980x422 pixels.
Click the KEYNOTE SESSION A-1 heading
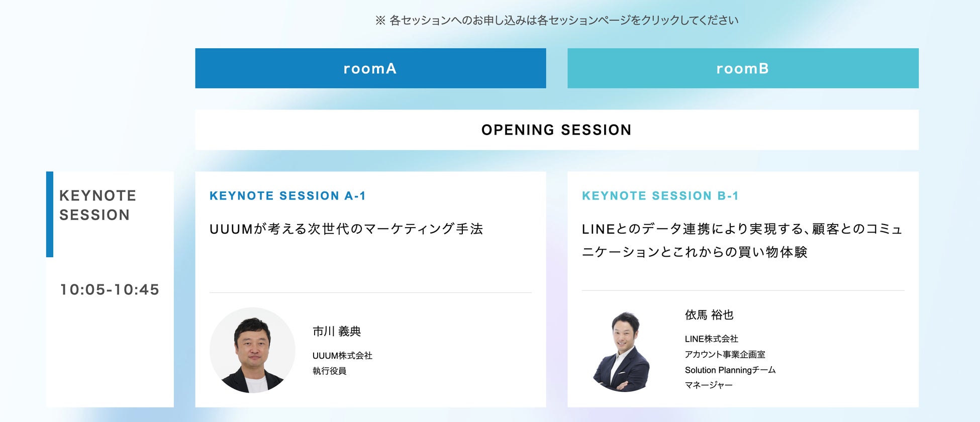click(287, 196)
